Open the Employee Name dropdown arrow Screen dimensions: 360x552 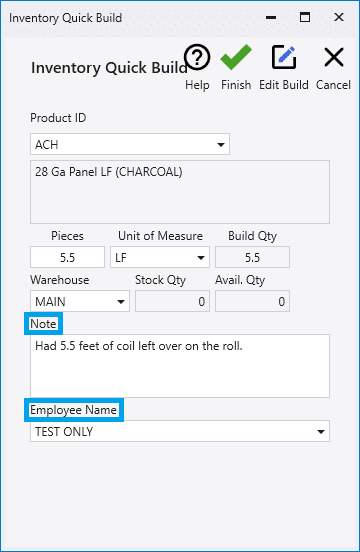(321, 432)
